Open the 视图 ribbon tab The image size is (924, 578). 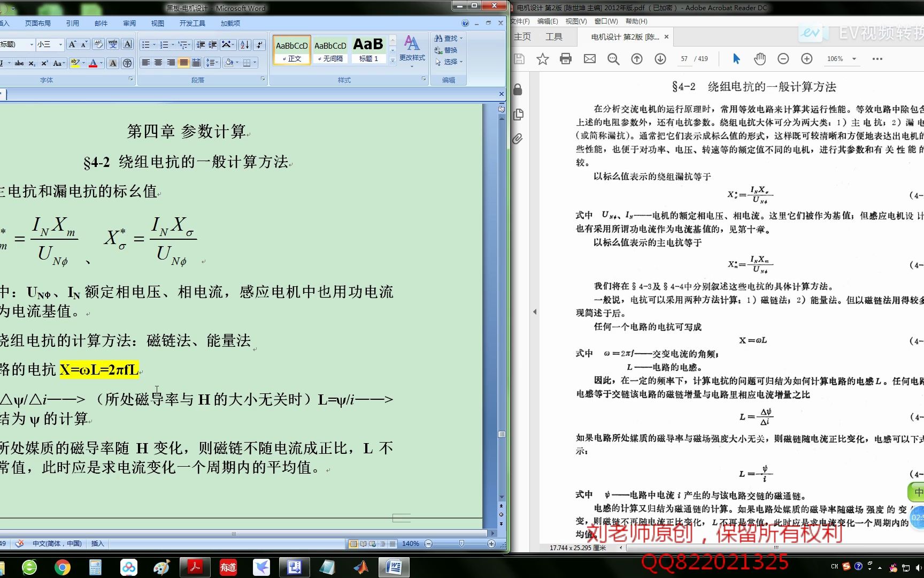pos(158,24)
